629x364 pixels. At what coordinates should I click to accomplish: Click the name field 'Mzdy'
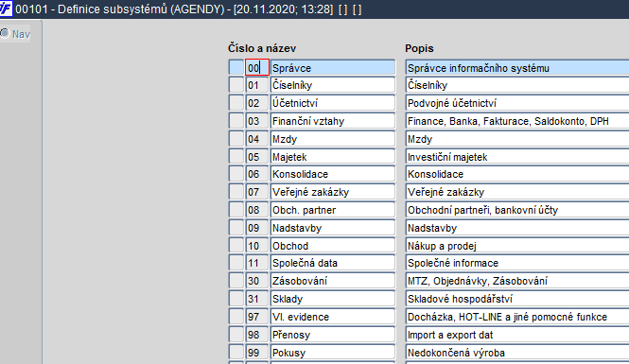[333, 139]
